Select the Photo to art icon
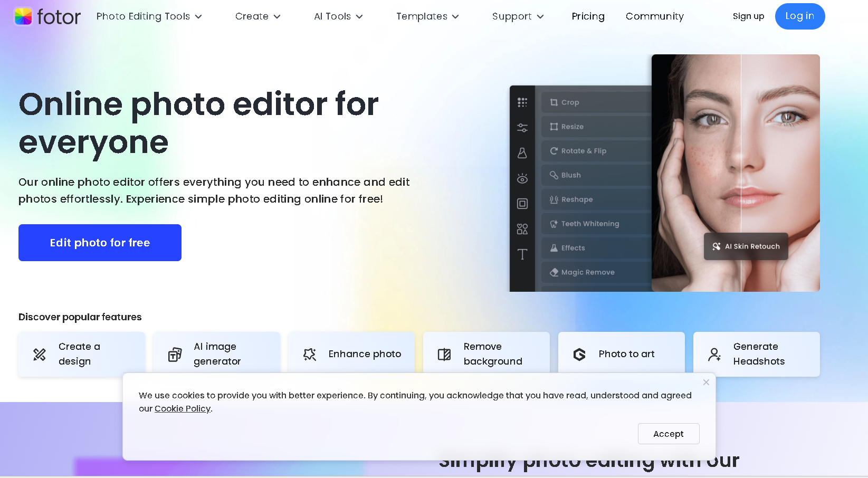Image resolution: width=868 pixels, height=478 pixels. click(x=579, y=355)
